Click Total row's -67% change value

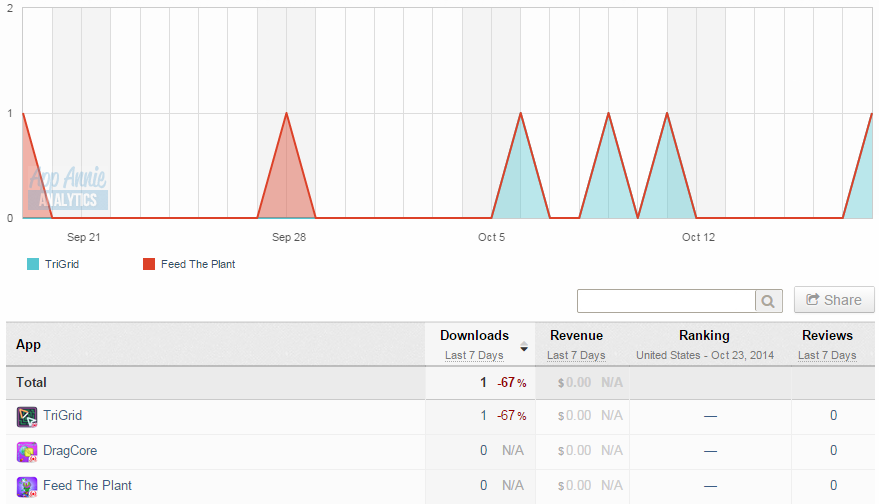click(x=512, y=382)
